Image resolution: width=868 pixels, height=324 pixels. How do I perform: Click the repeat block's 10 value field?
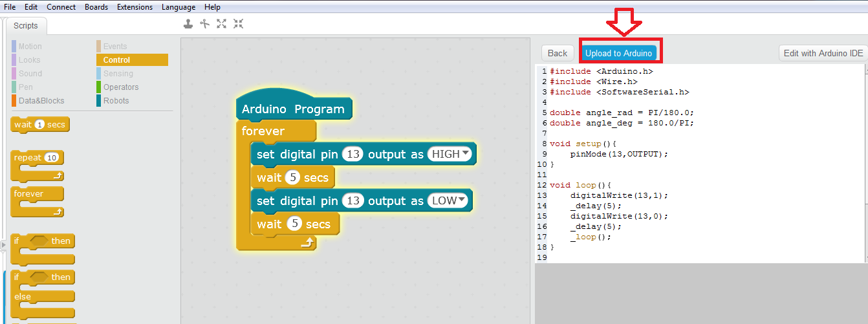[x=52, y=158]
